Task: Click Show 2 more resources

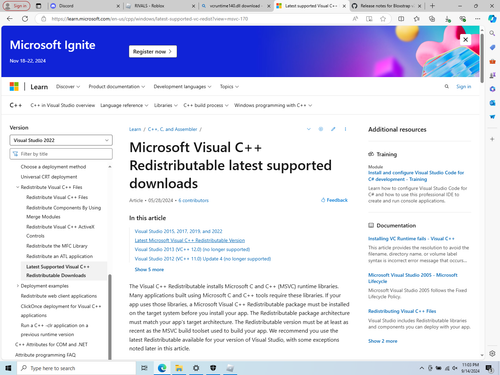Action: 383,341
